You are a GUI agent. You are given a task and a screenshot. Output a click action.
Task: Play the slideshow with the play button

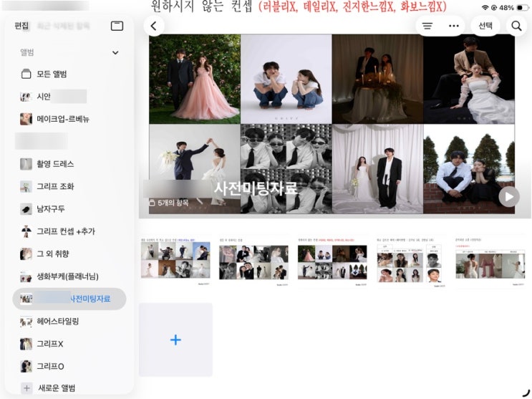(508, 196)
